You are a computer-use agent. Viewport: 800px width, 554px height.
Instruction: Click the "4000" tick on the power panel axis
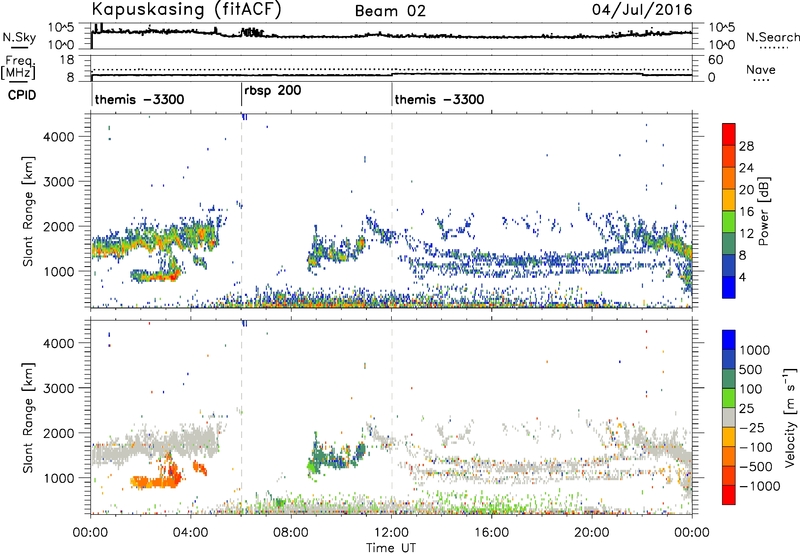point(59,137)
